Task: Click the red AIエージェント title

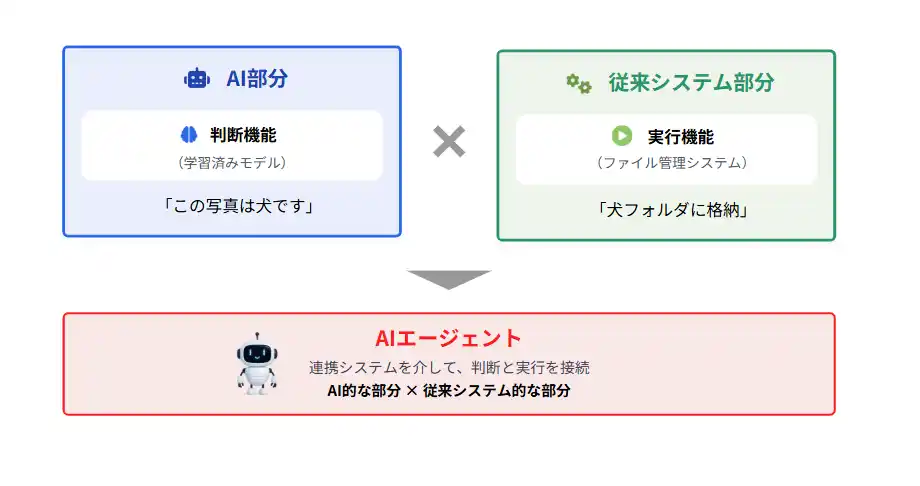Action: tap(448, 338)
